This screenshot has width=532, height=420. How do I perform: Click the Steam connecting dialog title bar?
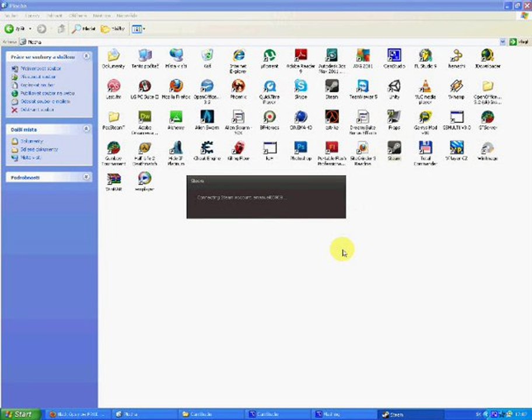coord(267,181)
